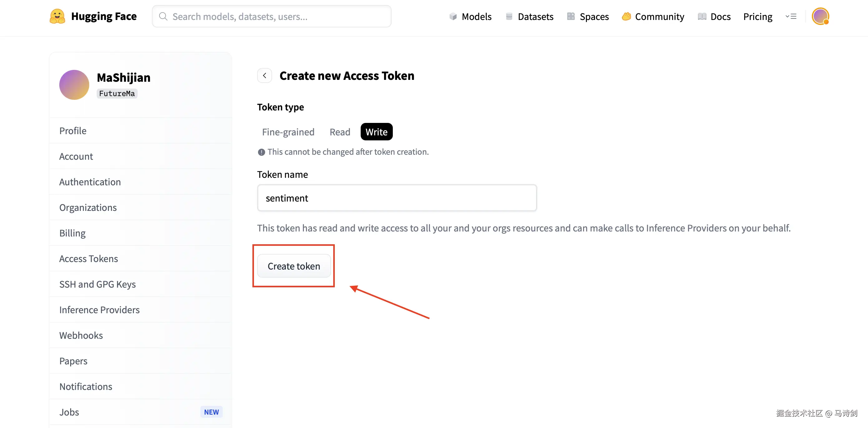The width and height of the screenshot is (868, 428).
Task: Open SSH and GPG Keys settings
Action: (x=97, y=284)
